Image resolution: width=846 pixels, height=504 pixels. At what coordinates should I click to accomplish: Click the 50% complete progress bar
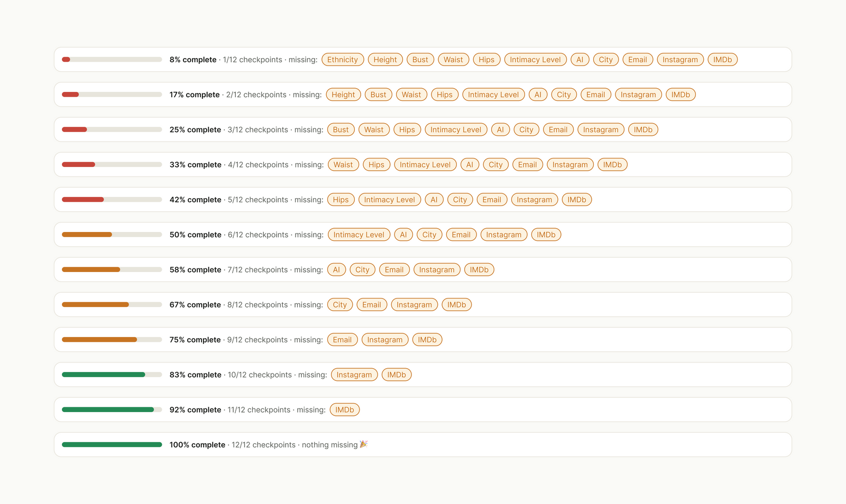pos(112,235)
